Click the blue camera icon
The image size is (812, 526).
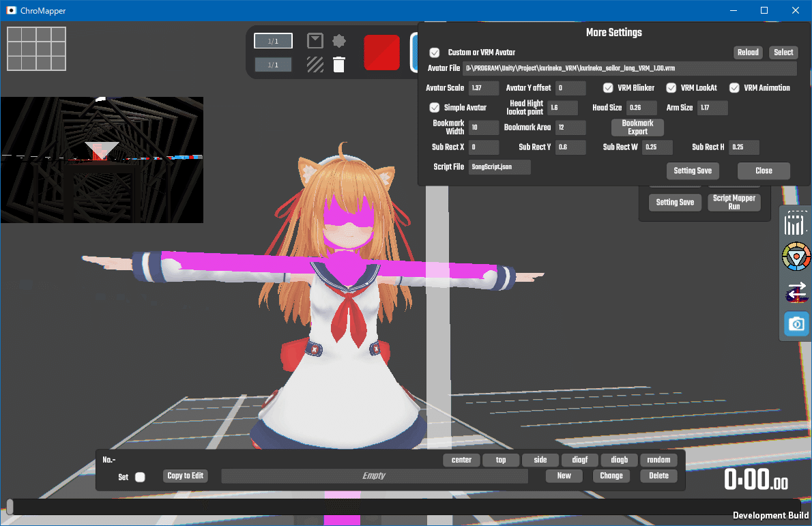(796, 324)
